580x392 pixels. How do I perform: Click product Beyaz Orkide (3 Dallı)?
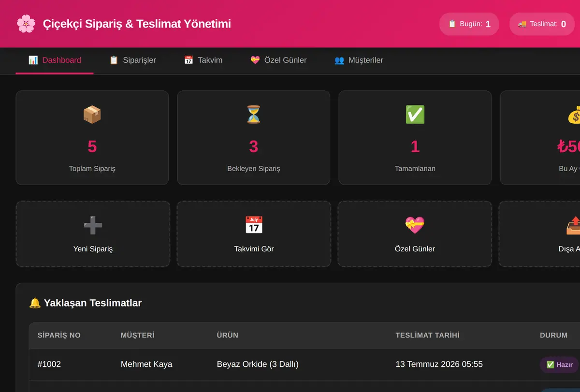pyautogui.click(x=258, y=364)
